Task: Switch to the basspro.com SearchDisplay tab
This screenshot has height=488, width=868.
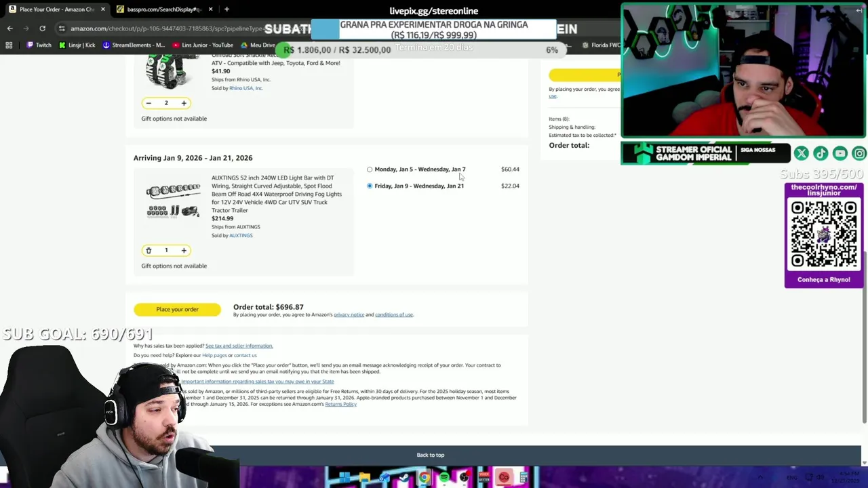Action: click(x=163, y=9)
